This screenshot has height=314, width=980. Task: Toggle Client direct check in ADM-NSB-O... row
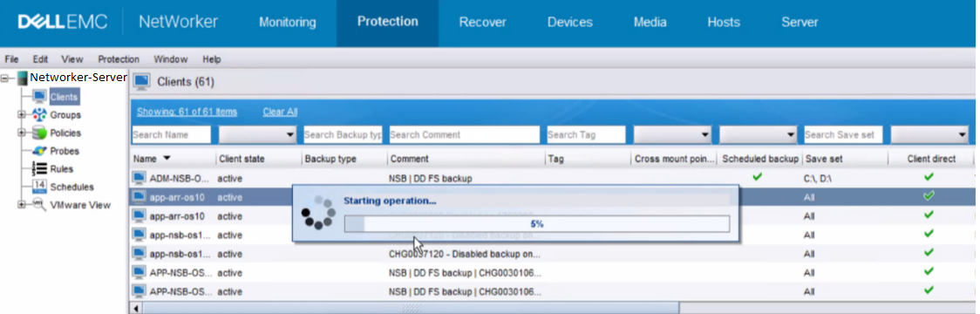[x=929, y=177]
